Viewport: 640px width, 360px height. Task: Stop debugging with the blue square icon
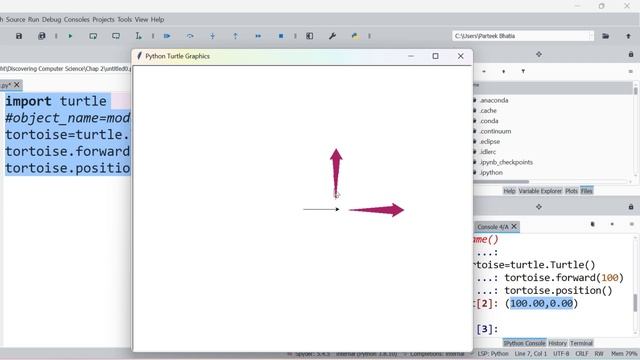click(281, 36)
